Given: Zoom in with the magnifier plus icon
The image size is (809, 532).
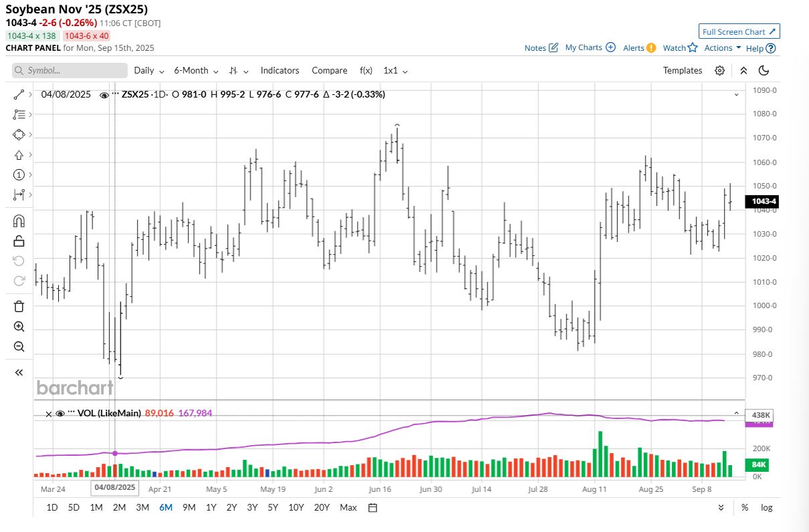Looking at the screenshot, I should point(19,327).
